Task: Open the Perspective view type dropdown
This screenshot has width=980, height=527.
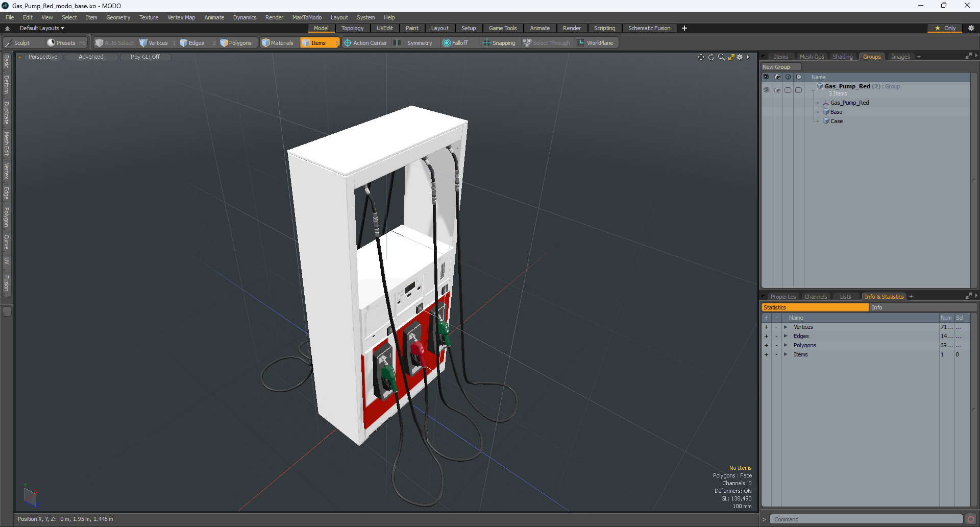Action: 43,57
